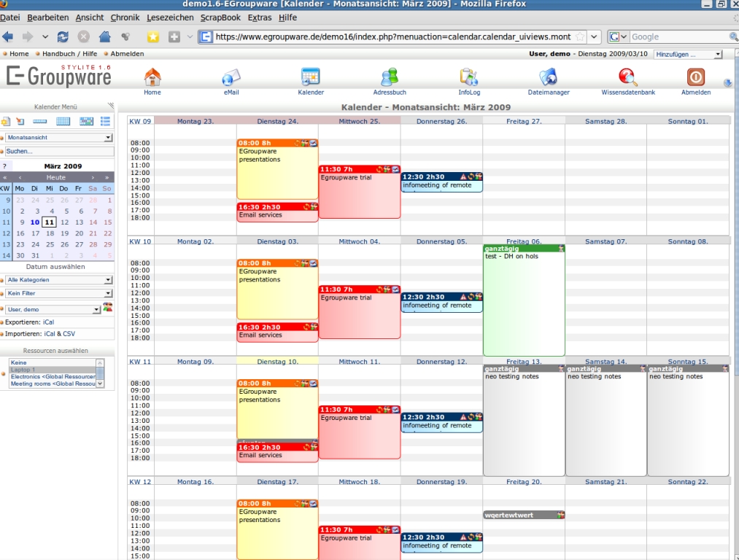Collapse the Kalender Menü sidebar handle
The height and width of the screenshot is (560, 739).
click(111, 106)
